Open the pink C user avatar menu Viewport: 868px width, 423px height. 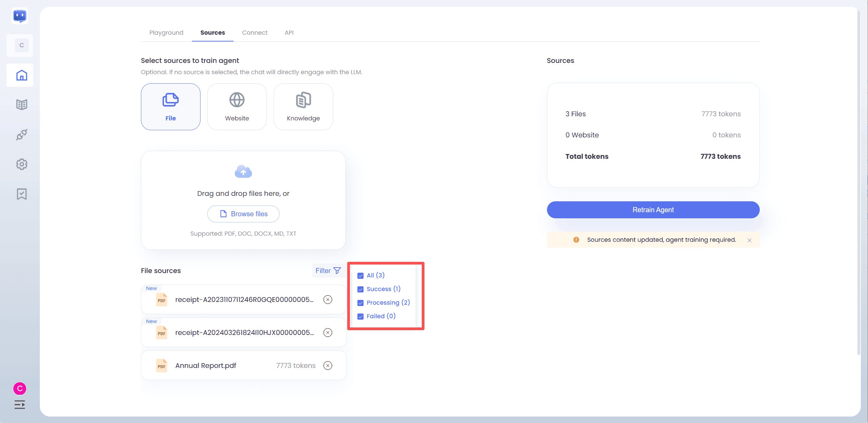[x=20, y=388]
